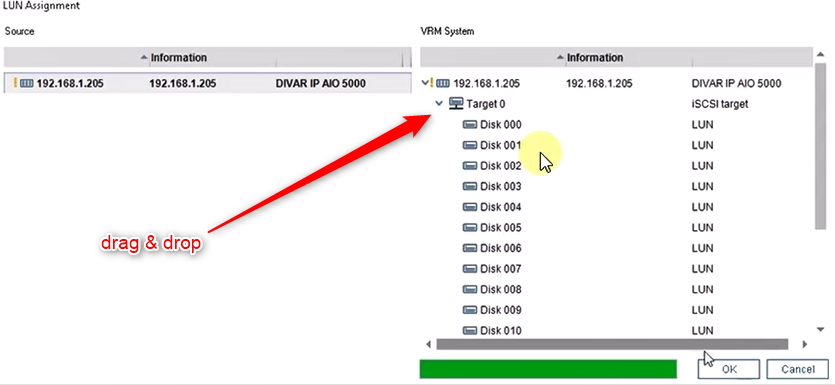Select Disk 002 in the tree
Viewport: 835px width, 385px height.
[501, 166]
